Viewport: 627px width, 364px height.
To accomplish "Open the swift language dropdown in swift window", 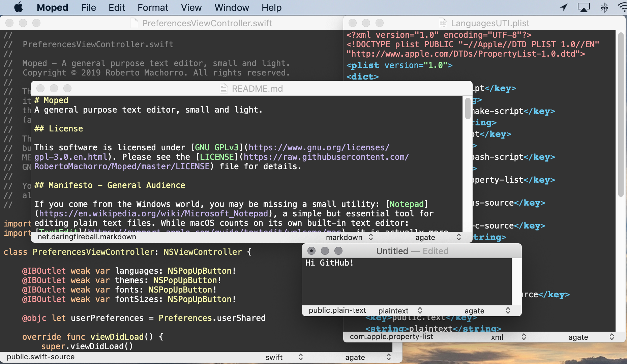I will tap(284, 357).
